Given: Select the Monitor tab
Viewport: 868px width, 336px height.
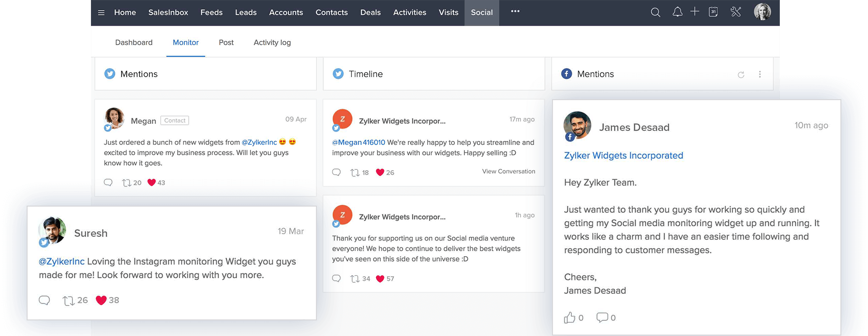Looking at the screenshot, I should [186, 42].
